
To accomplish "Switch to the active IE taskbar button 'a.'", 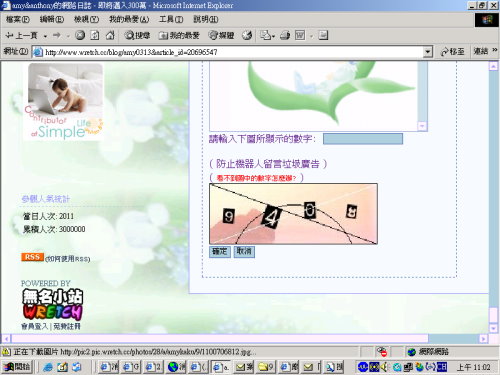I will [221, 367].
